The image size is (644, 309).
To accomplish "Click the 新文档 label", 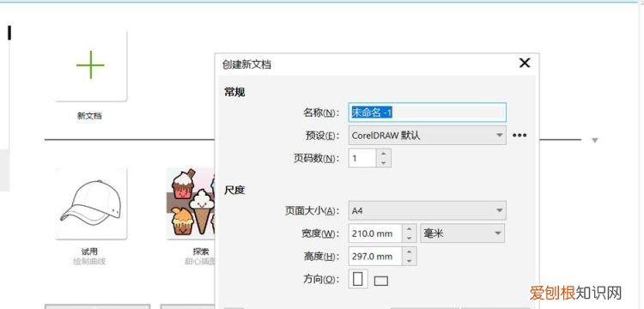I will [x=89, y=116].
